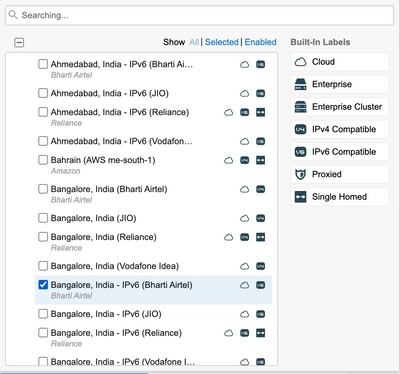Click the Searching... input field
Viewport: 400px width, 374px height.
pyautogui.click(x=199, y=15)
